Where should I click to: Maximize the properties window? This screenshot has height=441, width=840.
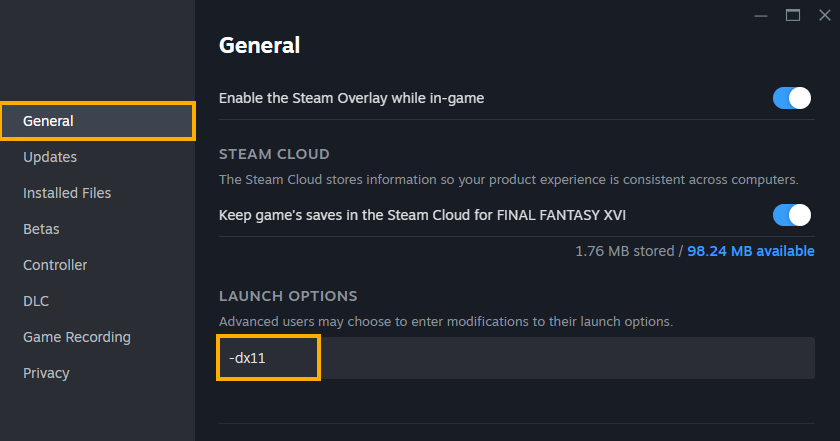793,16
